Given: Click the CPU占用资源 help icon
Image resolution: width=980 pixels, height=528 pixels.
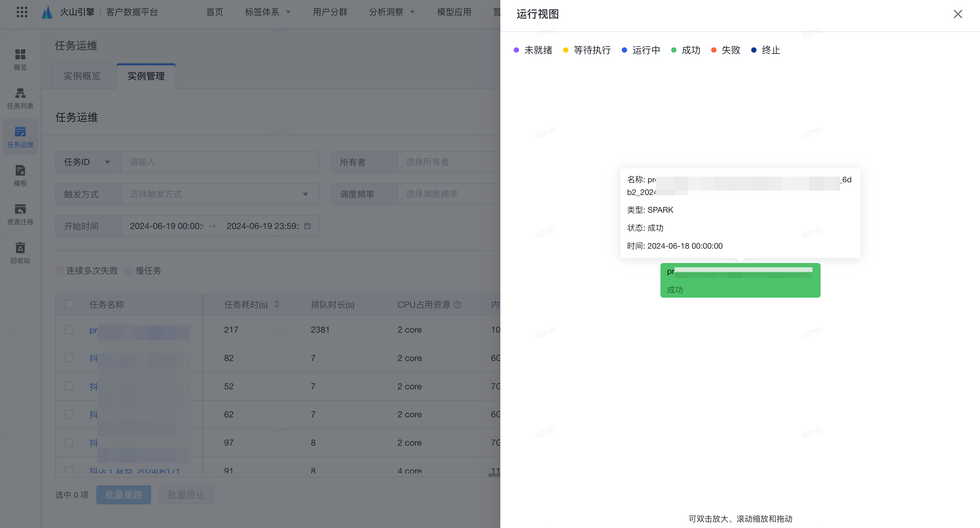Looking at the screenshot, I should pyautogui.click(x=458, y=304).
